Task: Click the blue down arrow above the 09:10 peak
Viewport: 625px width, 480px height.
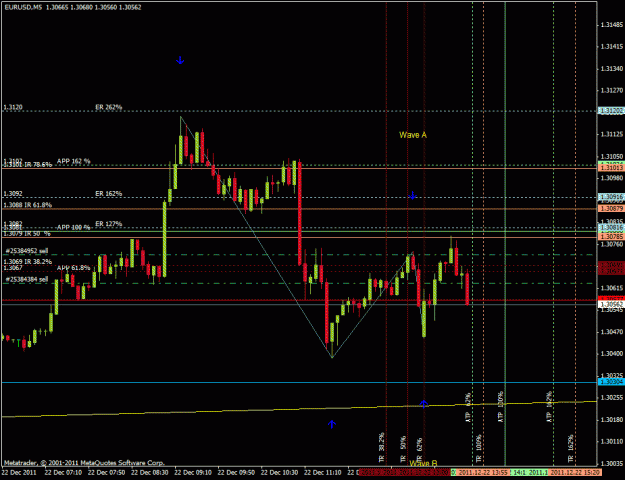Action: [x=180, y=60]
